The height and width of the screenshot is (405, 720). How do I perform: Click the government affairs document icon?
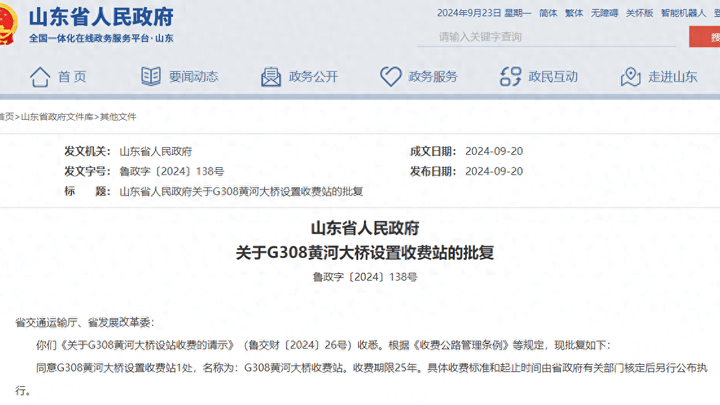(271, 77)
